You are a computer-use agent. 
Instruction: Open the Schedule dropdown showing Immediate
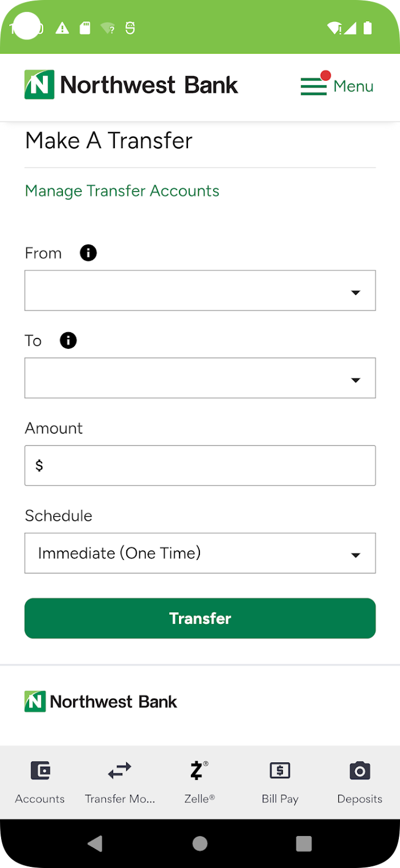(200, 553)
